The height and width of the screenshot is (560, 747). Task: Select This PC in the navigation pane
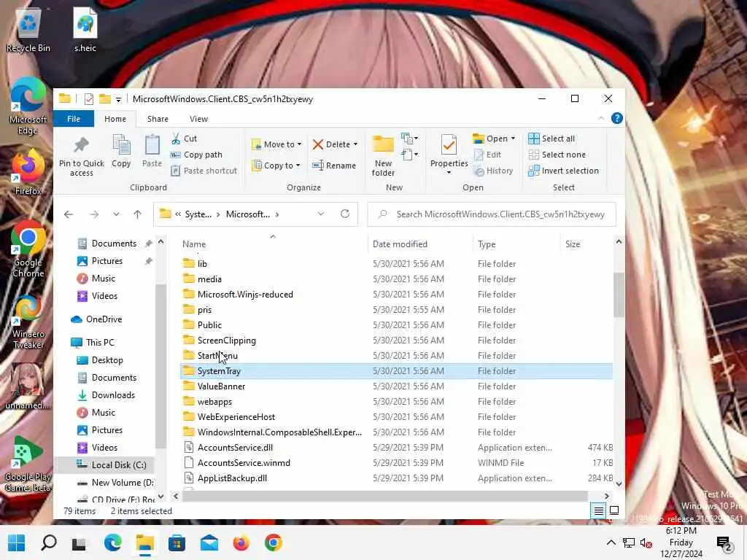pos(99,343)
